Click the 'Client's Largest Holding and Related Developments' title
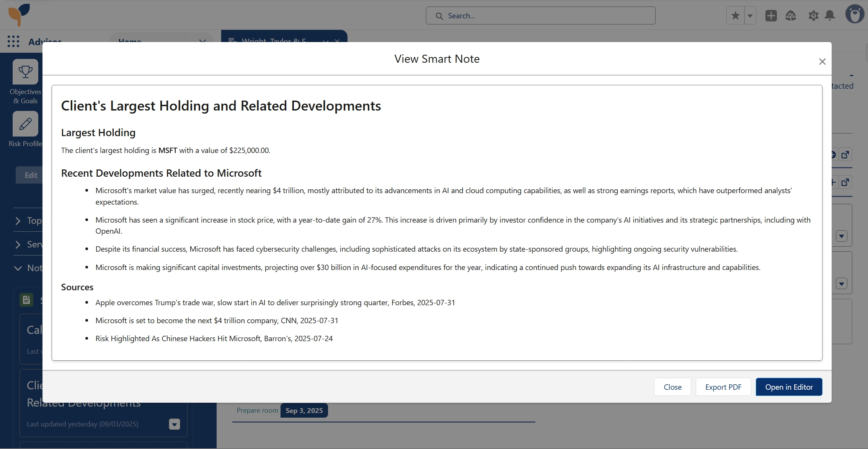This screenshot has width=868, height=449. (221, 106)
